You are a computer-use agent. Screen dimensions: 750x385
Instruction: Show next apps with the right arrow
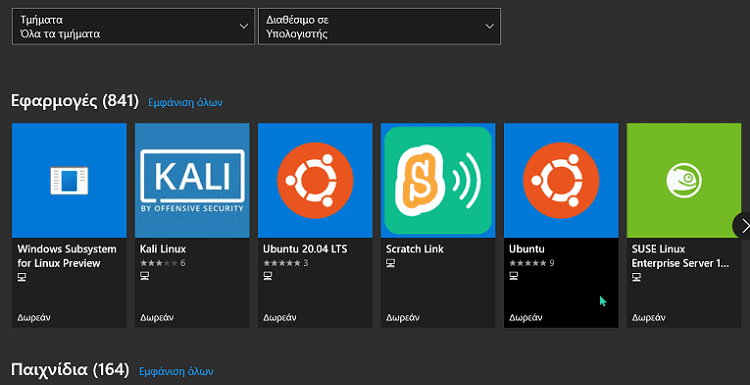[x=743, y=225]
